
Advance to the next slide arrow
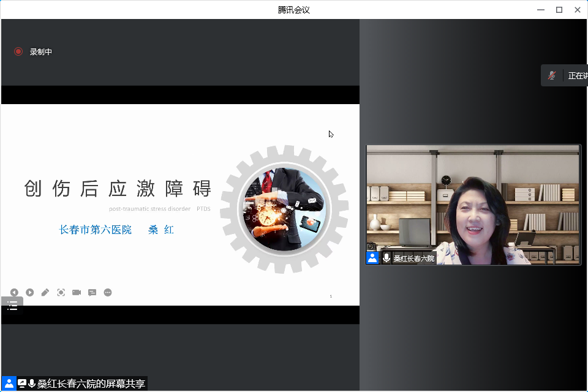(29, 293)
